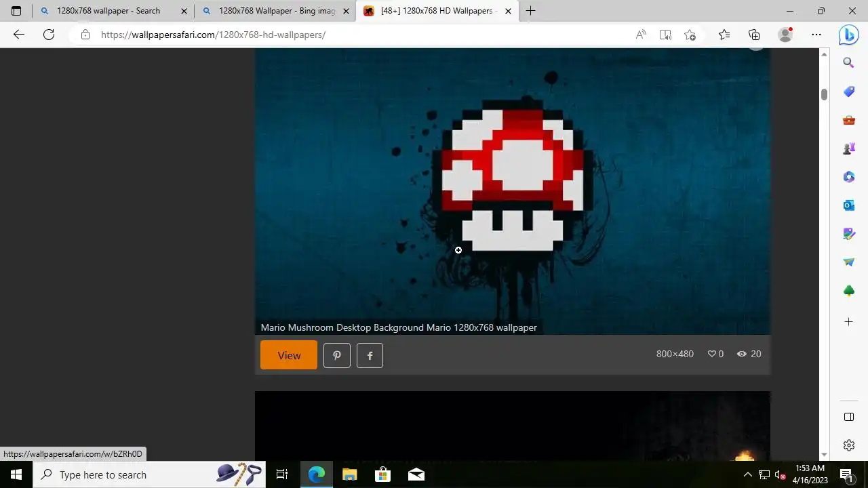Open Collections icon in toolbar

754,35
